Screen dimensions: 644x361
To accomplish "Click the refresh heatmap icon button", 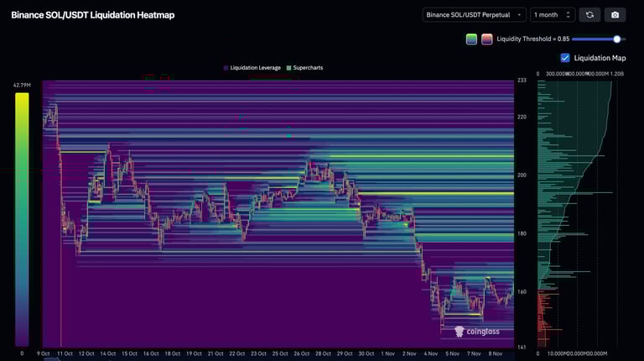I will 589,15.
